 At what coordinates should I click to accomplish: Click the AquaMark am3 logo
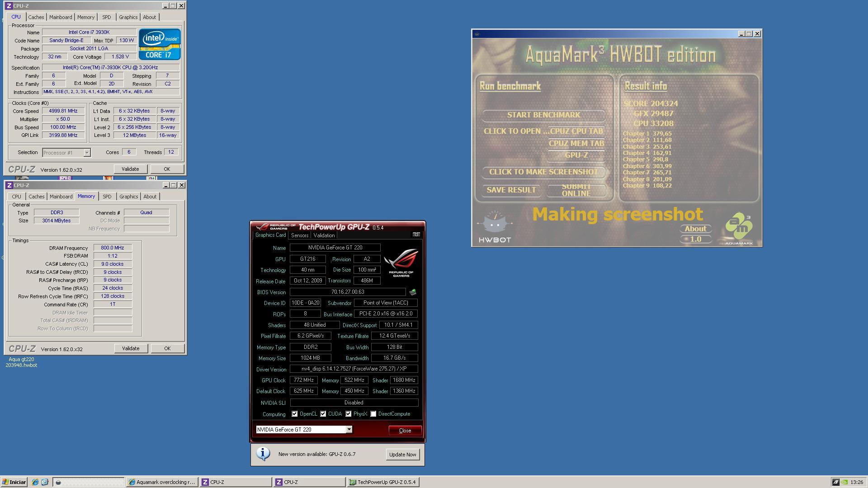point(739,229)
